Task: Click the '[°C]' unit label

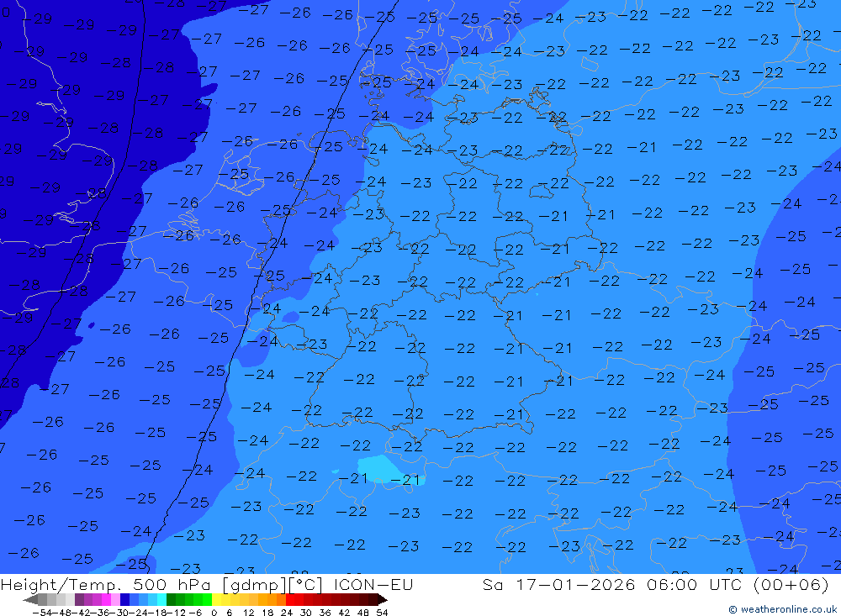Action: (x=306, y=584)
